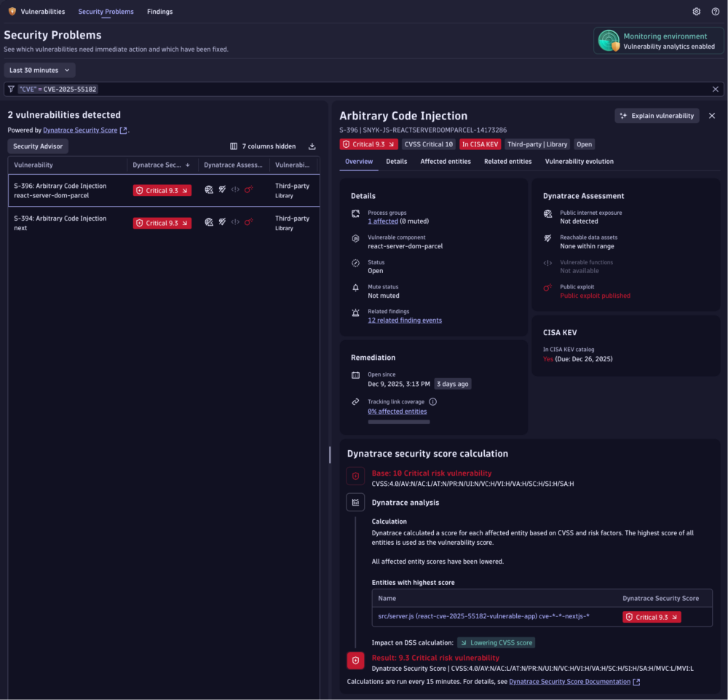Click the Lowering CVSS score badge

click(496, 642)
